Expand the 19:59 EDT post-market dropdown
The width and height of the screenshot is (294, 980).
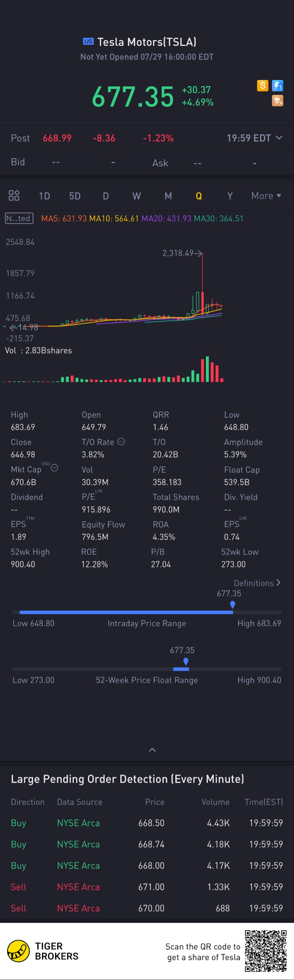[x=279, y=138]
